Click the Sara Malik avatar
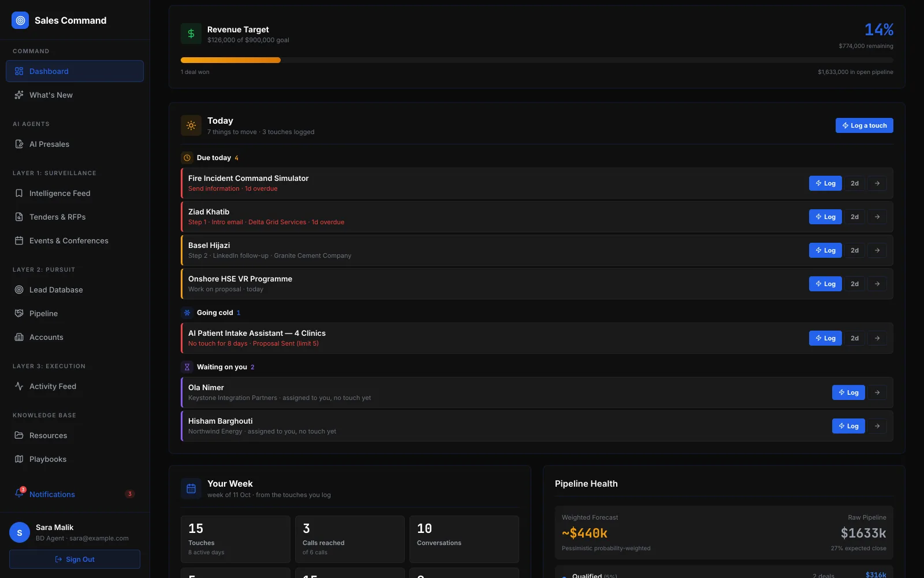924x578 pixels. 20,532
